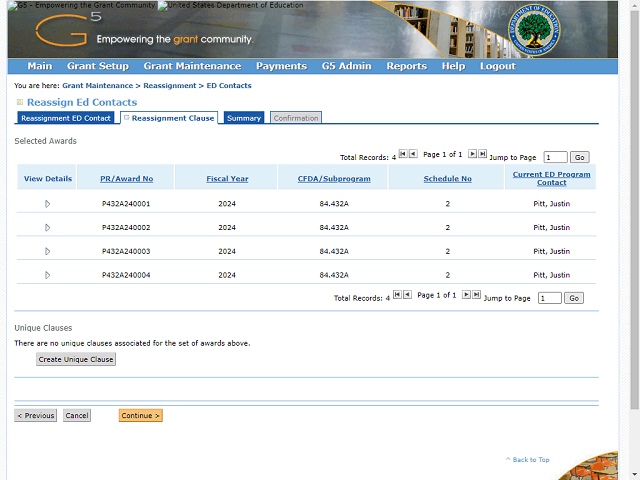Open the Payments menu

(281, 66)
